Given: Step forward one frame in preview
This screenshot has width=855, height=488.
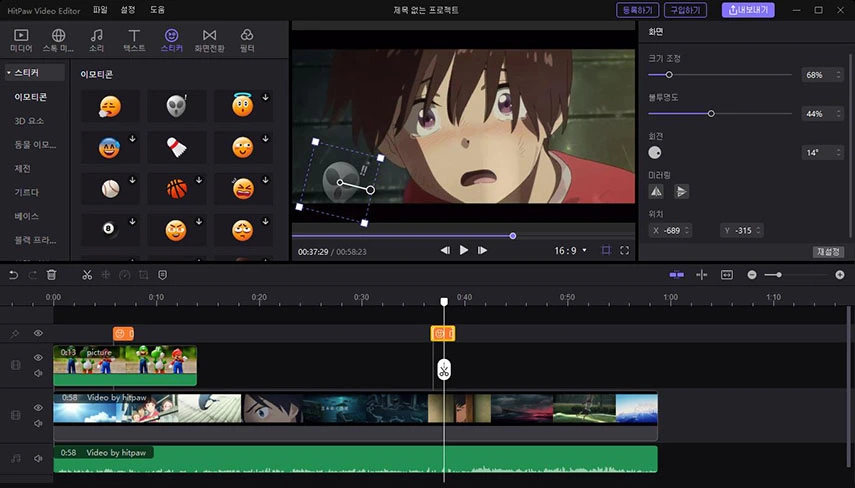Looking at the screenshot, I should pos(482,250).
